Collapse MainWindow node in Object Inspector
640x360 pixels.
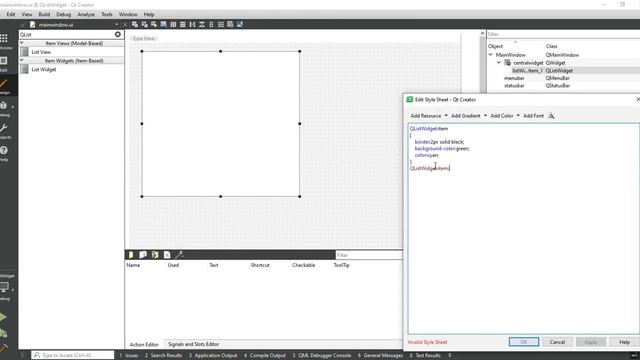pos(491,55)
